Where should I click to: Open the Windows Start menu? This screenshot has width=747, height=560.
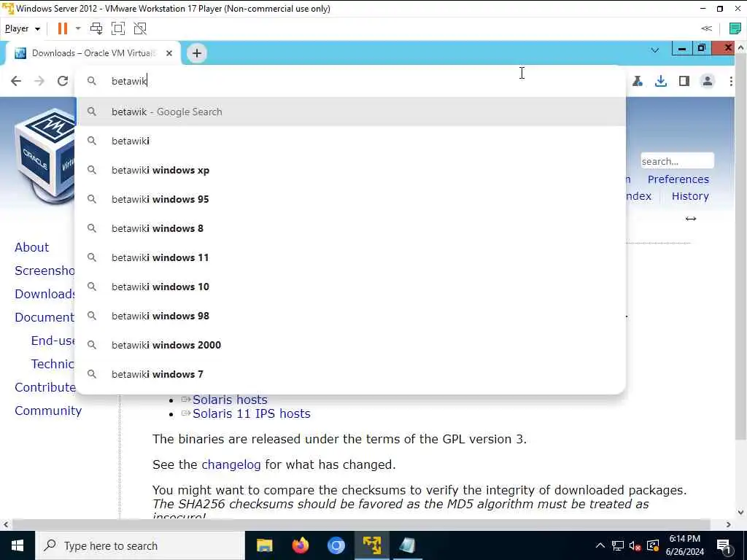18,545
